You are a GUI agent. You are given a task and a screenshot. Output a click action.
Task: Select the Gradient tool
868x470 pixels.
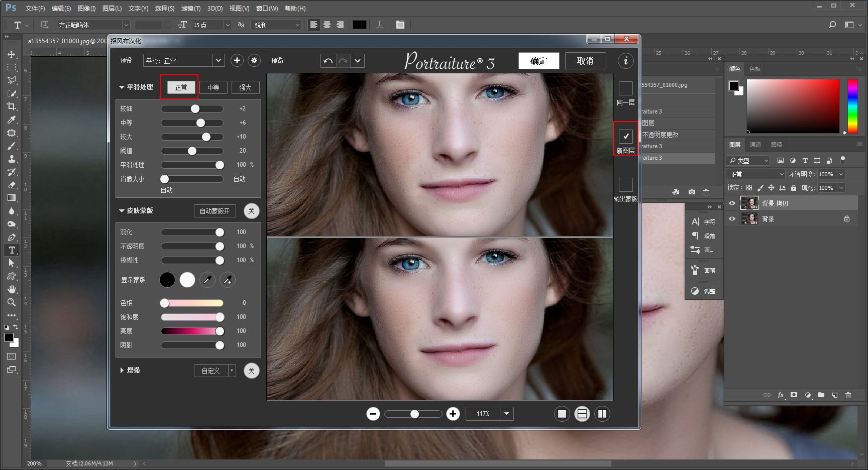12,198
